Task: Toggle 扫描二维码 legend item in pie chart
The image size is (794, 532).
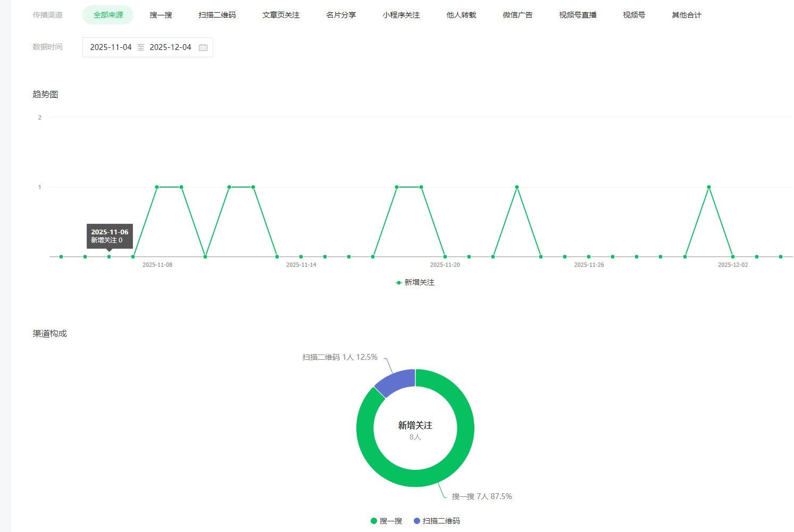Action: (437, 521)
